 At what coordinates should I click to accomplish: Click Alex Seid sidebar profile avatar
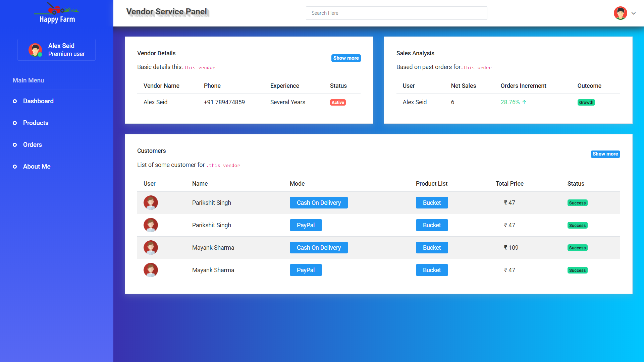[35, 50]
